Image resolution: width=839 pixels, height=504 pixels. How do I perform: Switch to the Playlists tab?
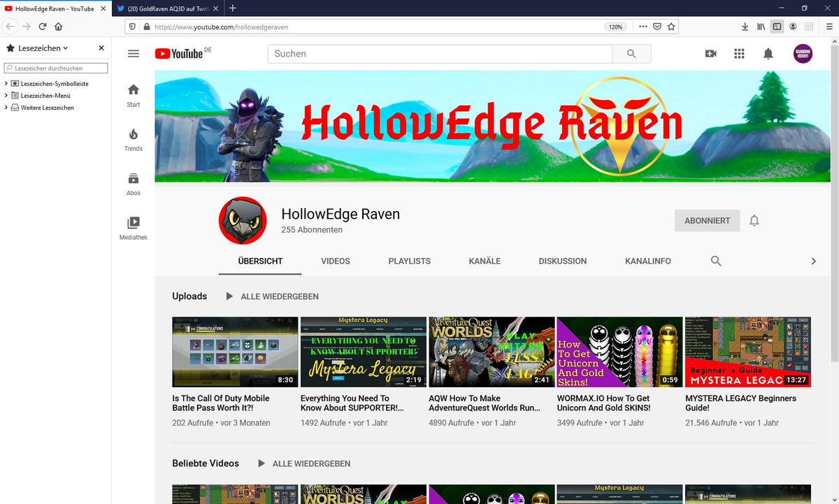(410, 261)
